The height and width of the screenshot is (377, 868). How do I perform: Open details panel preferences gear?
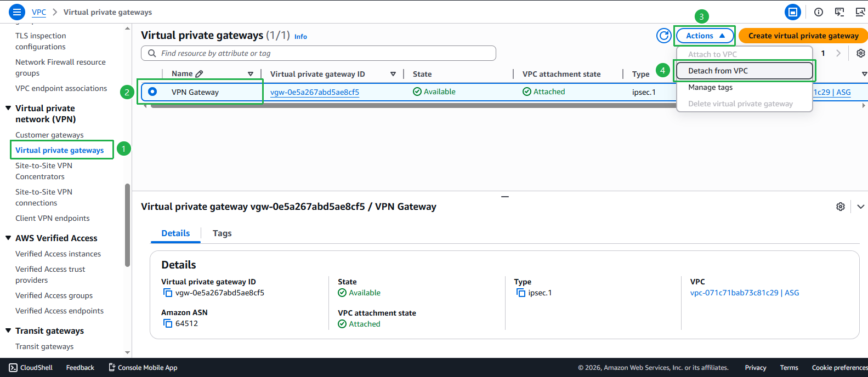pos(841,207)
